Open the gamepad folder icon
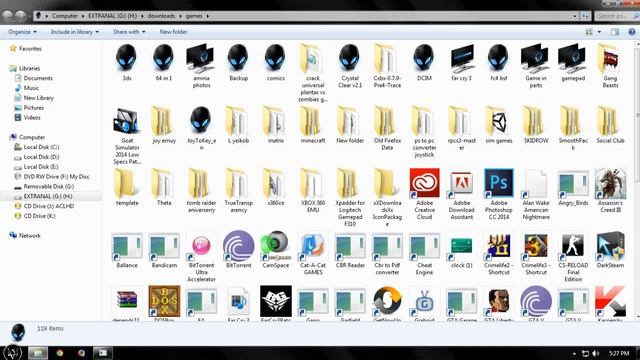The height and width of the screenshot is (360, 640). (573, 58)
